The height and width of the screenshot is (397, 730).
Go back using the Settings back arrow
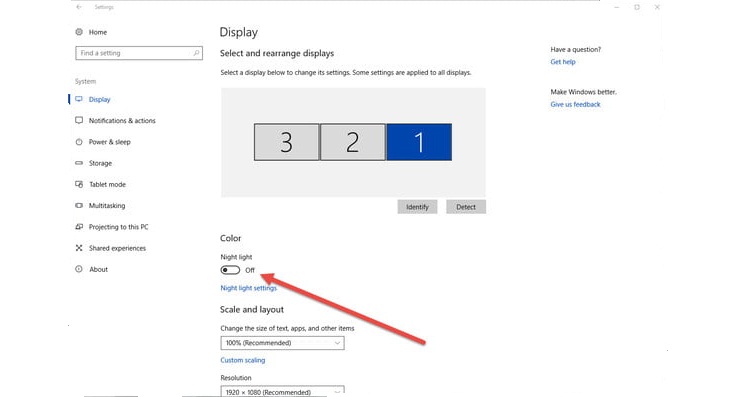(79, 7)
